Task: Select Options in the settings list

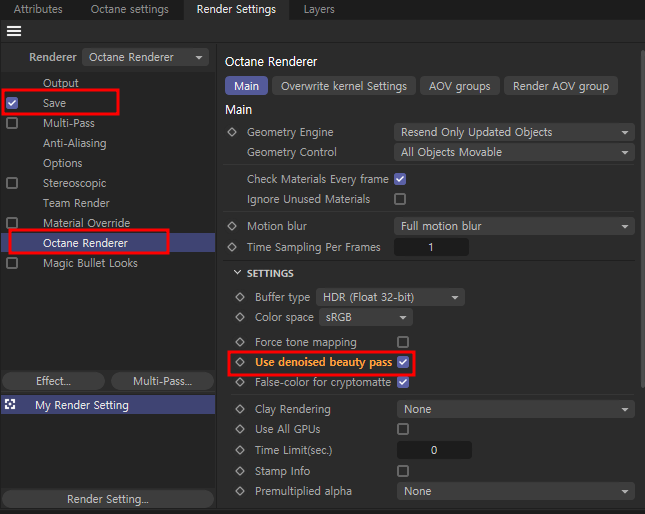Action: click(63, 163)
